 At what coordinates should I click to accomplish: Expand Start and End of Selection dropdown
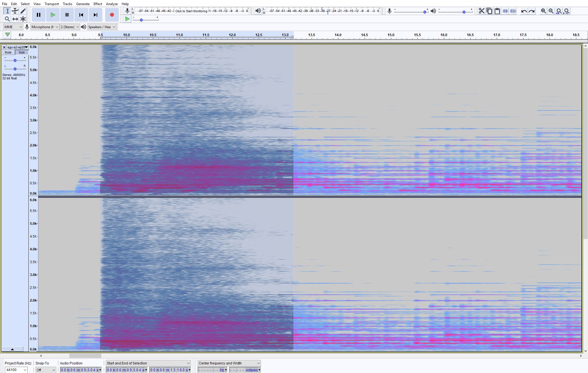click(x=148, y=363)
